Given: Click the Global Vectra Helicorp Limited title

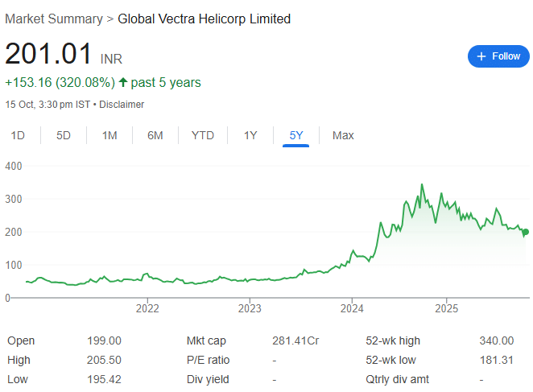Looking at the screenshot, I should click(205, 19).
